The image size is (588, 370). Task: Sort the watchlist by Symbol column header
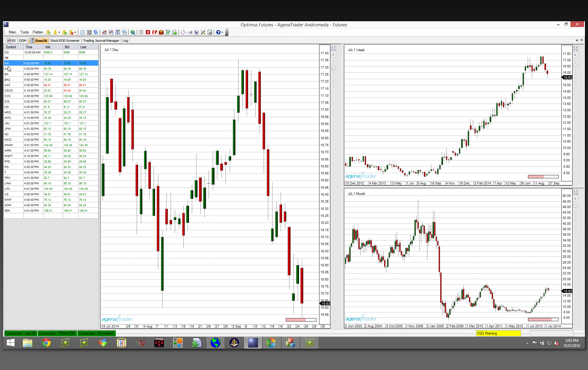coord(14,47)
